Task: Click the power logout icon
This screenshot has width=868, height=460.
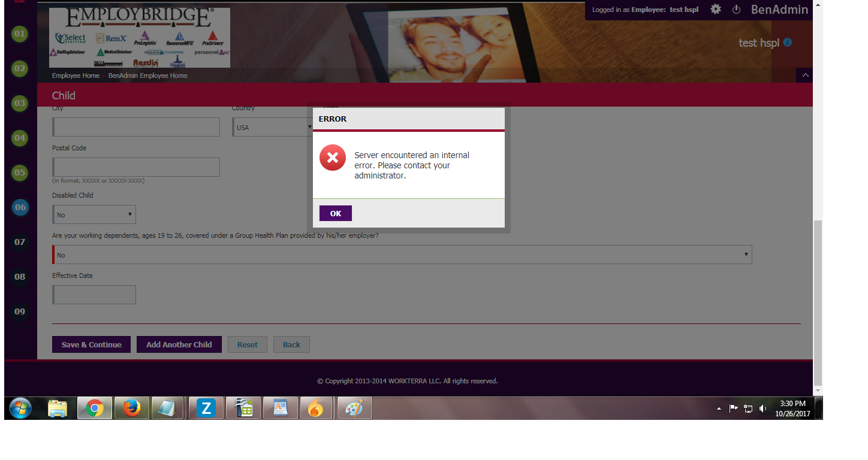Action: [737, 10]
